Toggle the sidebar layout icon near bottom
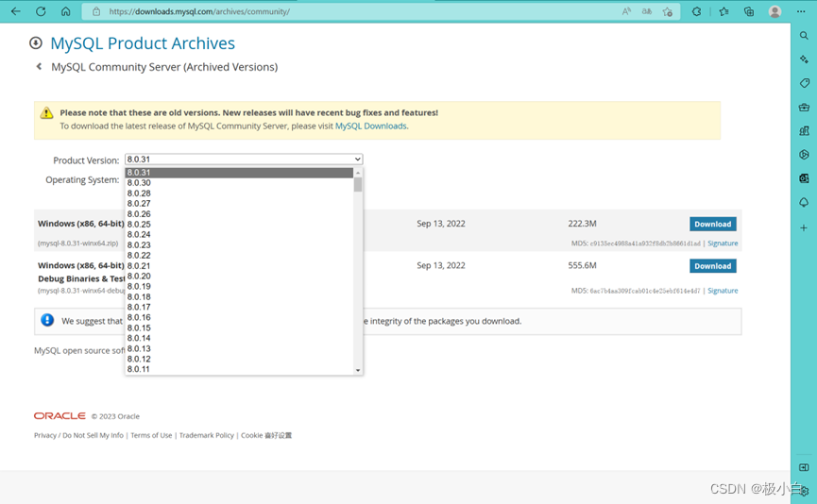The image size is (817, 504). [x=804, y=467]
